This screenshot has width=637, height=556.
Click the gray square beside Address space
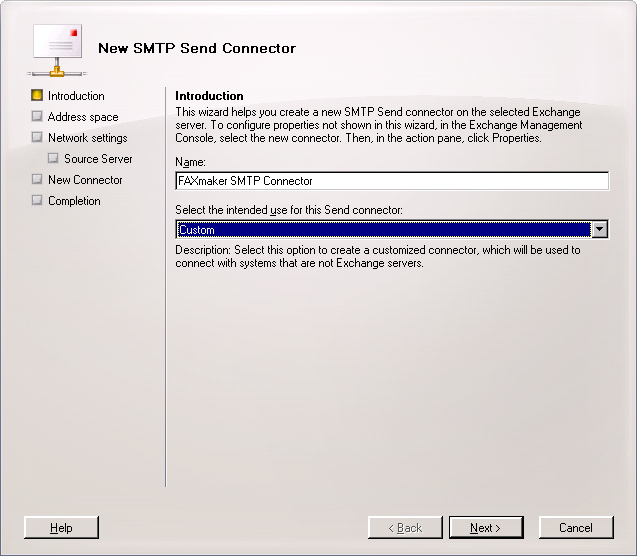tap(37, 117)
